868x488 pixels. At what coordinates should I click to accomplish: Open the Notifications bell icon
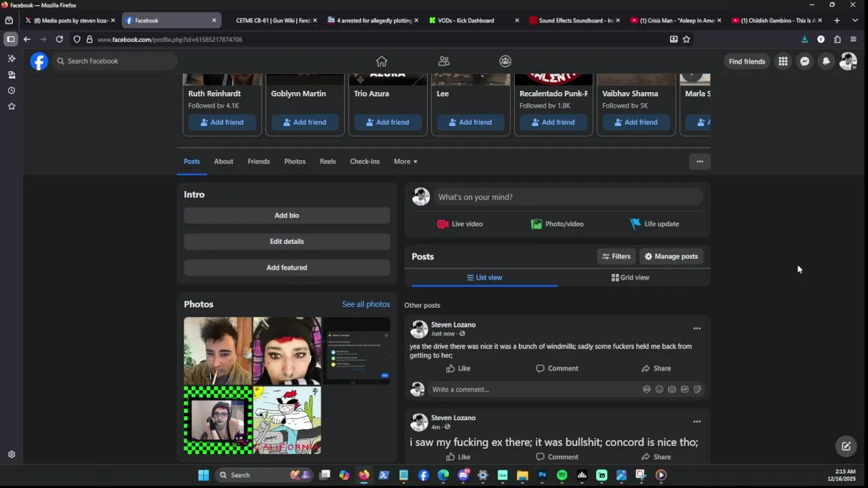click(826, 61)
